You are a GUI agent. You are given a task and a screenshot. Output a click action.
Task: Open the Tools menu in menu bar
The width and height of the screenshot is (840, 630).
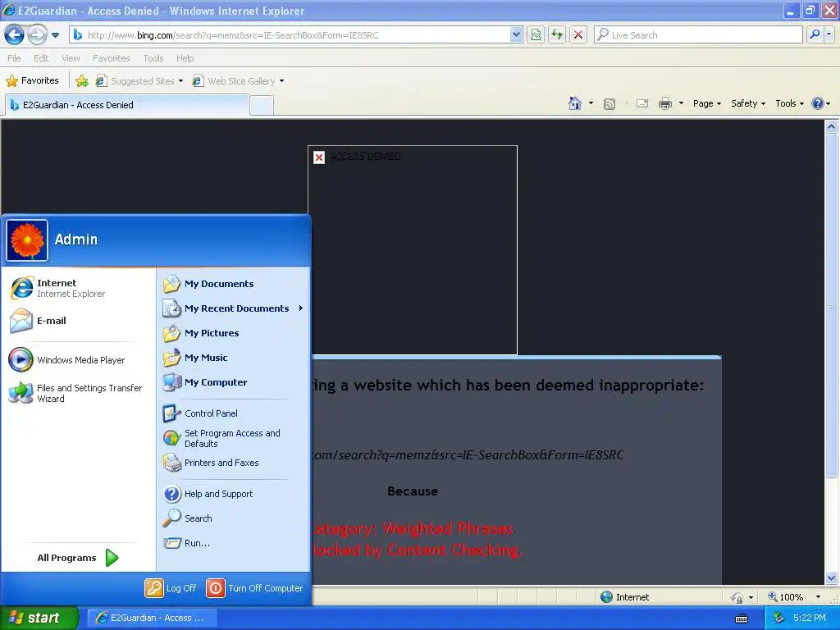(153, 58)
